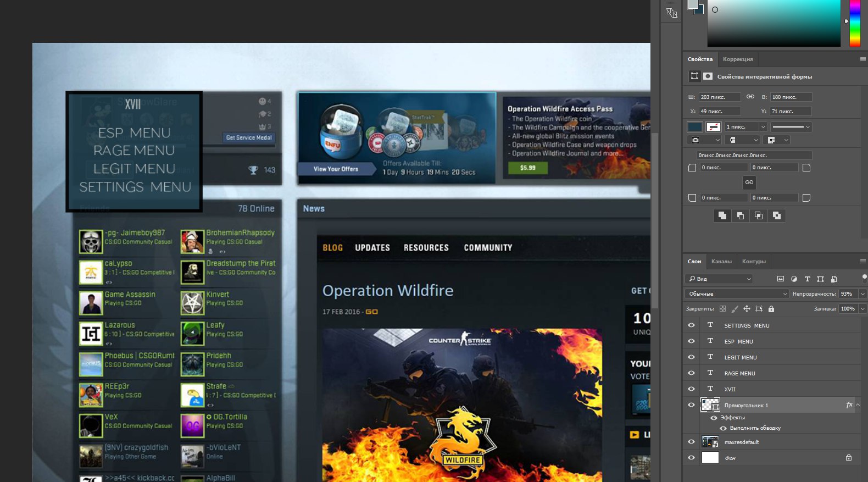Image resolution: width=868 pixels, height=482 pixels.
Task: Toggle Эффекты visibility eye
Action: [x=714, y=418]
